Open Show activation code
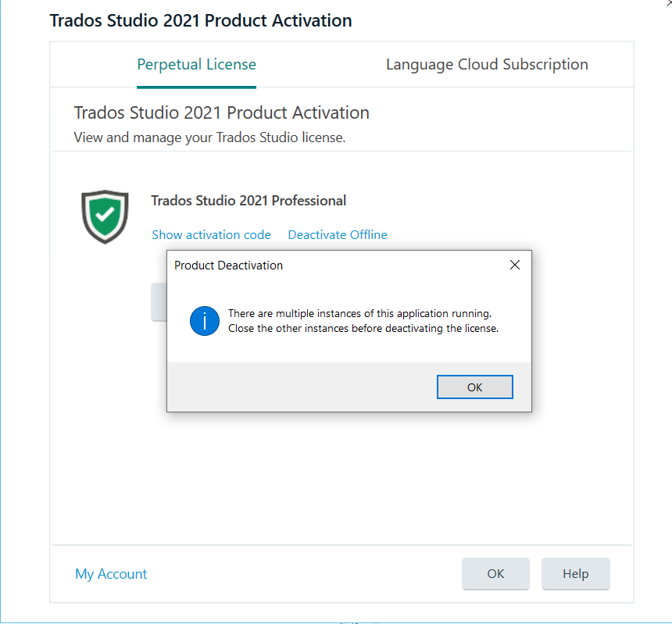This screenshot has height=624, width=672. 211,234
